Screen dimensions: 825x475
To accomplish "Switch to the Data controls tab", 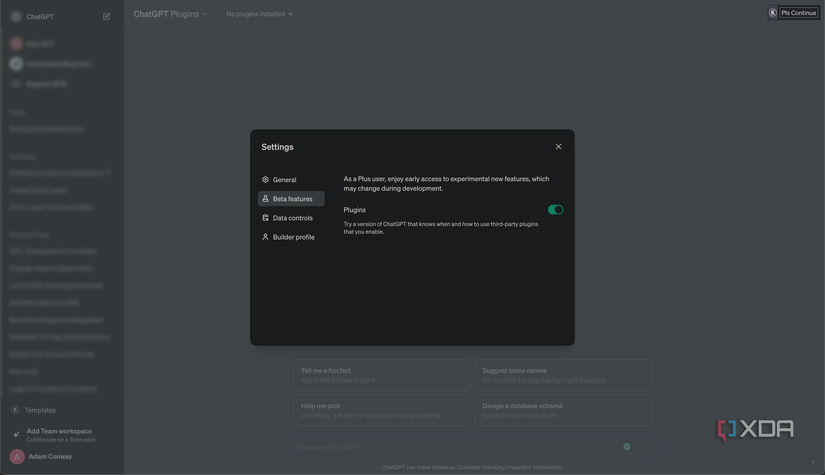I will point(291,218).
